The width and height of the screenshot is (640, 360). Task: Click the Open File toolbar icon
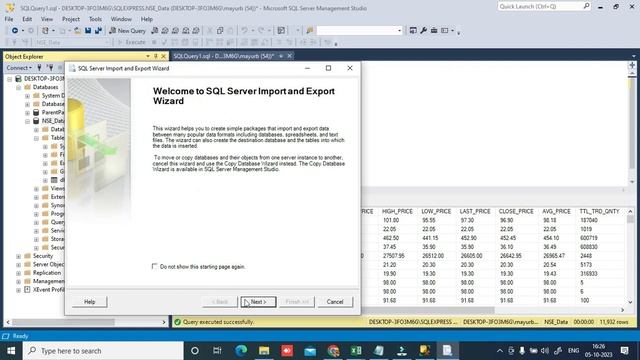coord(77,31)
